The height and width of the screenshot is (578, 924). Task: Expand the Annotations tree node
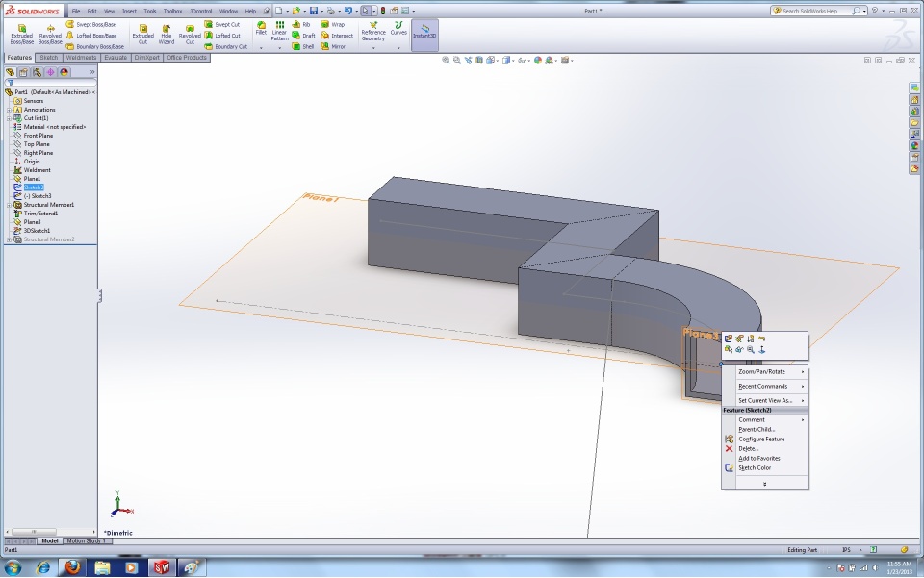[9, 110]
